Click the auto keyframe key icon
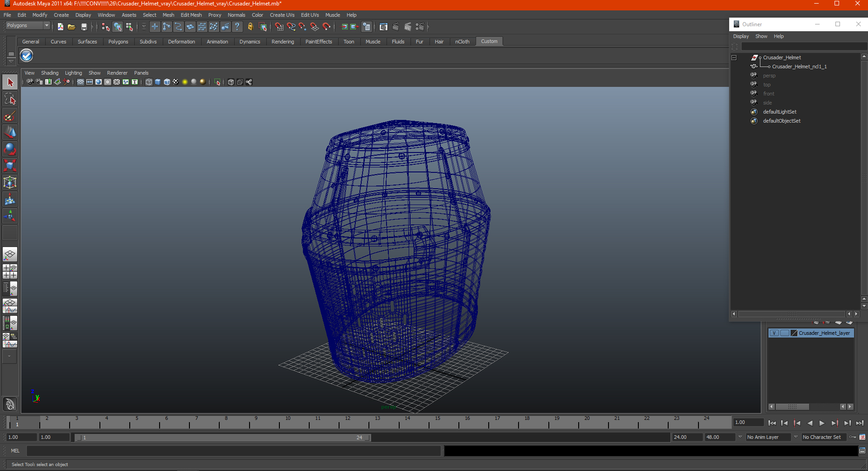 coord(853,437)
